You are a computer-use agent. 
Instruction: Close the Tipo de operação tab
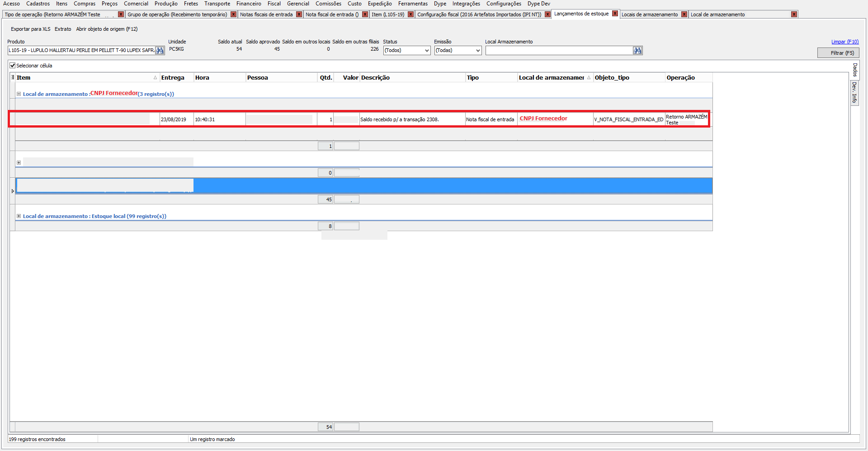pyautogui.click(x=121, y=14)
